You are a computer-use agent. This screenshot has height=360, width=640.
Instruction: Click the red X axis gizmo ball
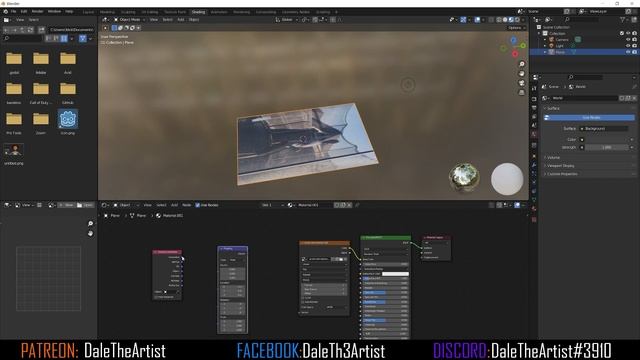coord(515,54)
